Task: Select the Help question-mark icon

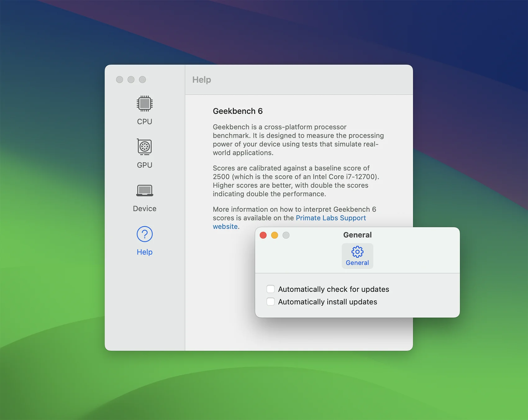Action: 144,234
